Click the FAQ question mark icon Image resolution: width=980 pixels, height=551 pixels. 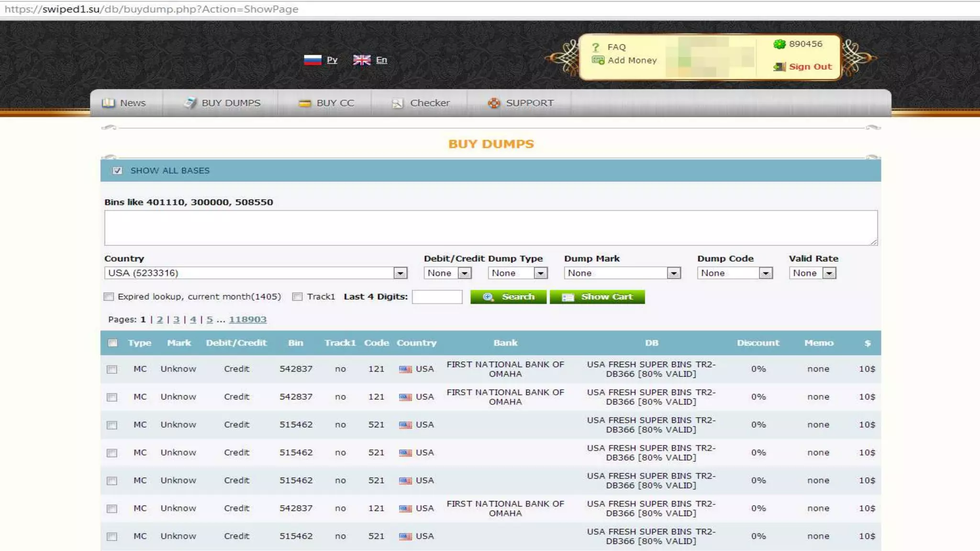point(596,47)
